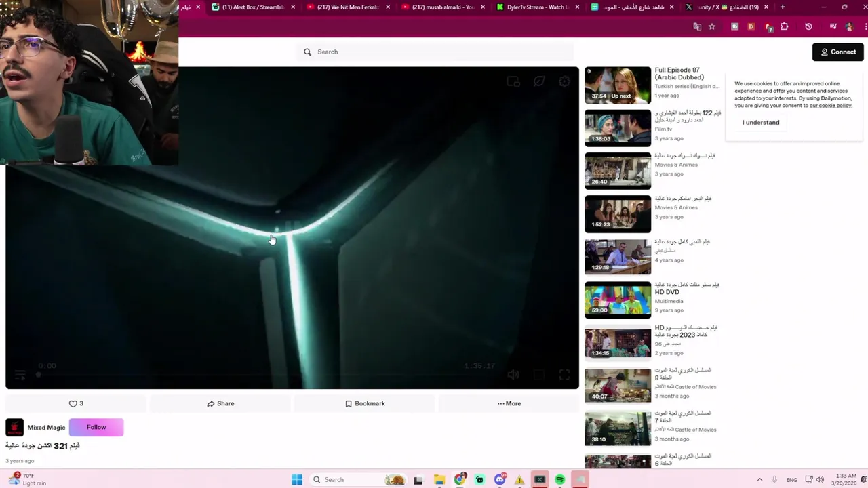Open the weather widget showing Light rain
Image resolution: width=868 pixels, height=488 pixels.
click(27, 479)
